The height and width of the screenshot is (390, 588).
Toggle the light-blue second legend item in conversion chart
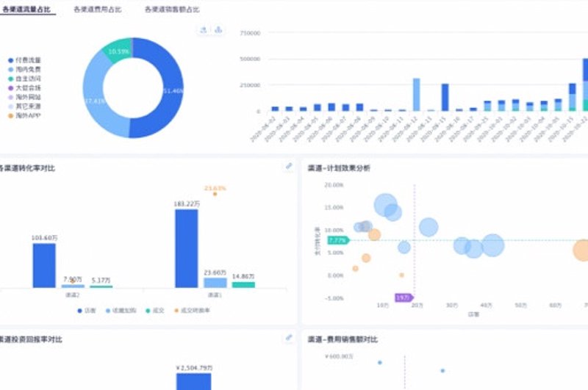click(x=121, y=311)
